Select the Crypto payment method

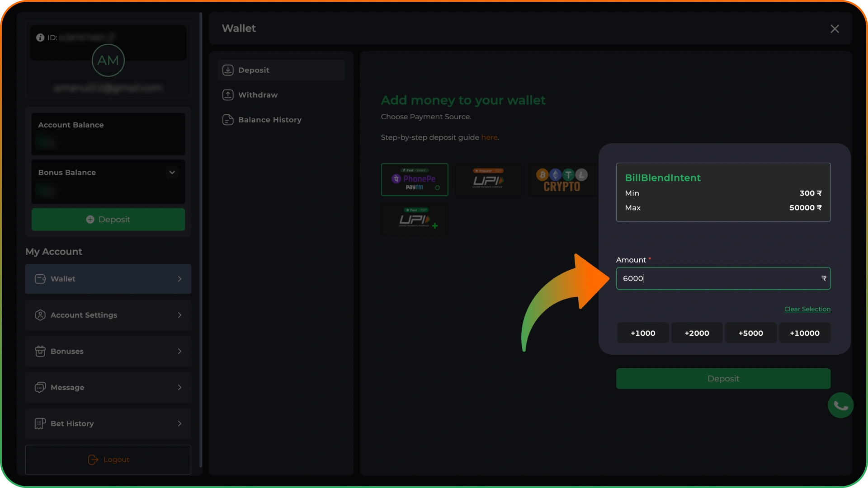[561, 179]
